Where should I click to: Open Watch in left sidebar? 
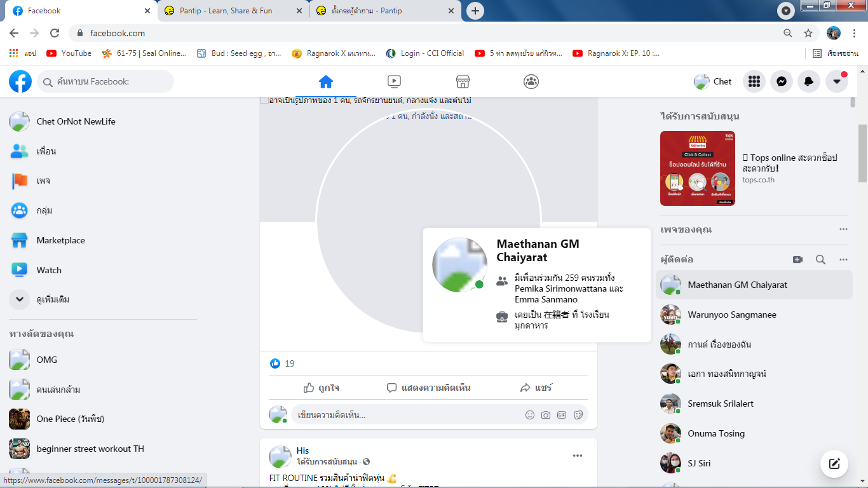click(x=102, y=270)
